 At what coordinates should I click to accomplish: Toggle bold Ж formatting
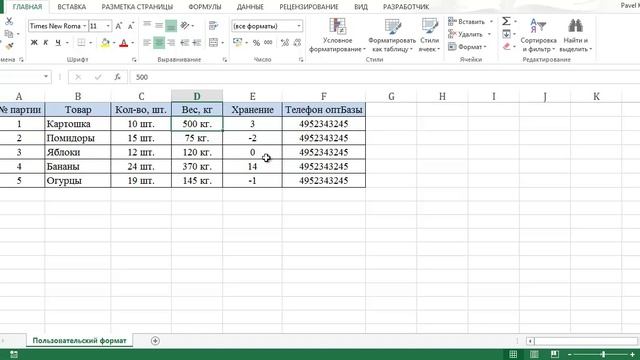point(34,42)
